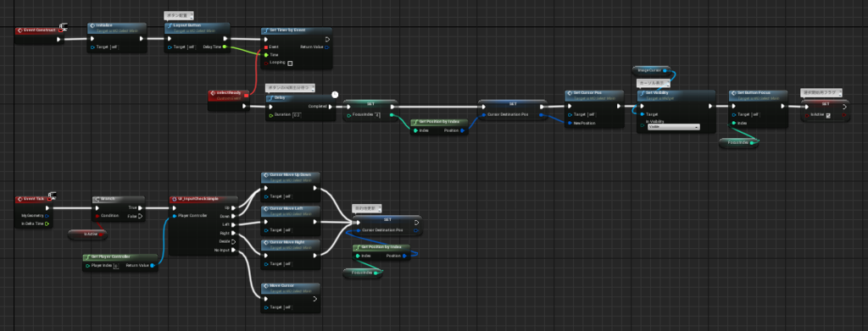Viewport: 868px width, 331px height.
Task: Edit the Player Index value on Get Player Controller
Action: [x=115, y=266]
